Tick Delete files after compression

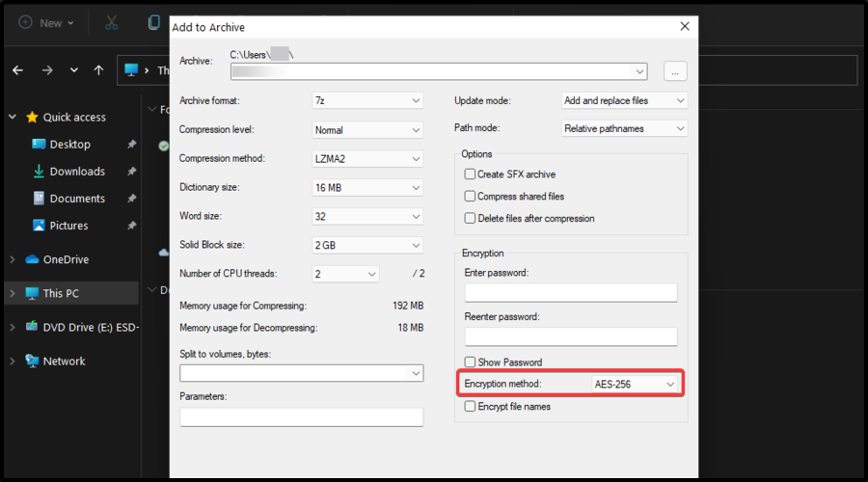point(470,219)
